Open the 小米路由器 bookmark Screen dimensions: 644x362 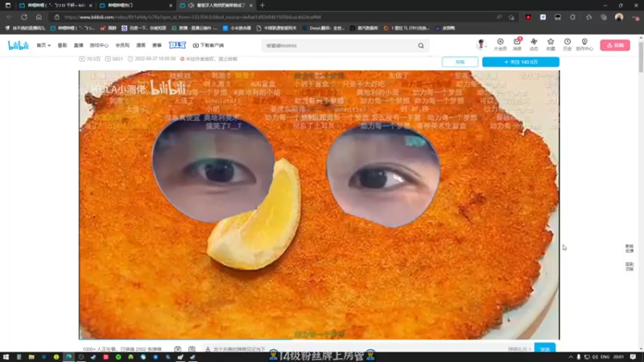point(237,28)
